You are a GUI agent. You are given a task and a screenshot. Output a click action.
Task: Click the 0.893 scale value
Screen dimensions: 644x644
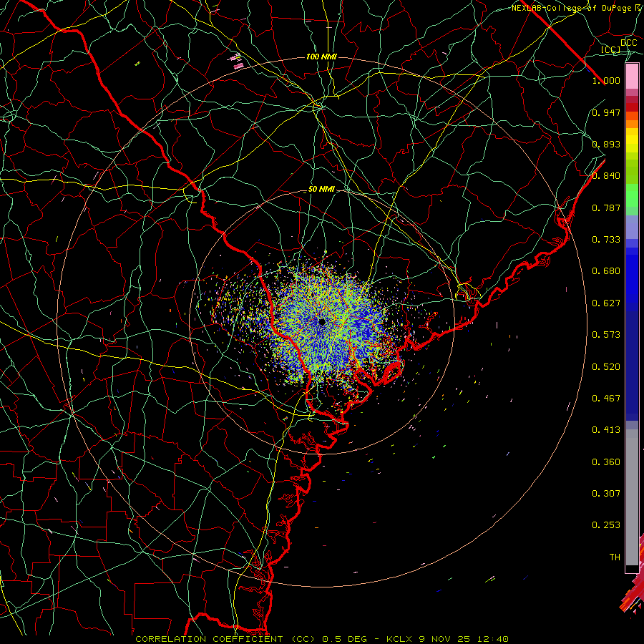click(606, 144)
